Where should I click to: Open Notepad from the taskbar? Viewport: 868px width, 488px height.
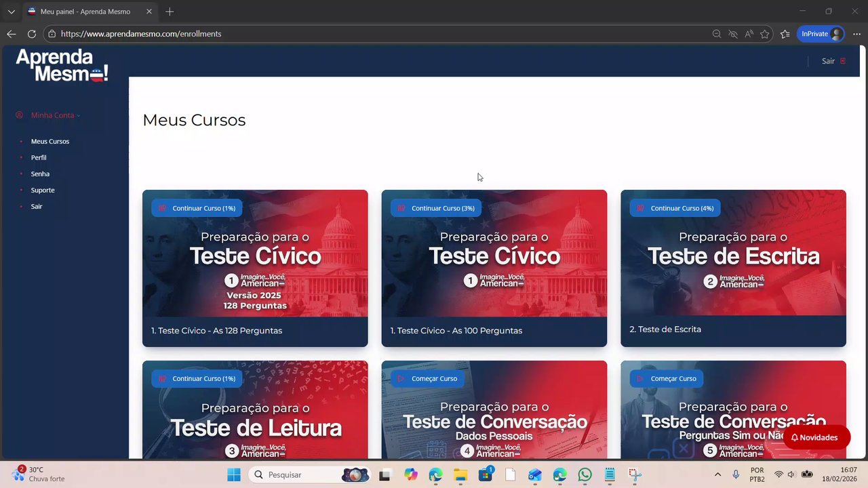[610, 474]
